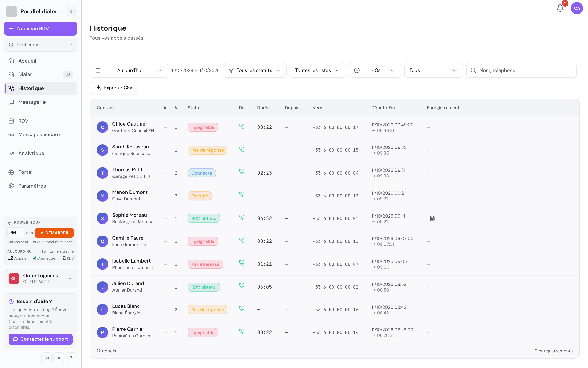Toggle the light theme sun icon

pyautogui.click(x=59, y=358)
